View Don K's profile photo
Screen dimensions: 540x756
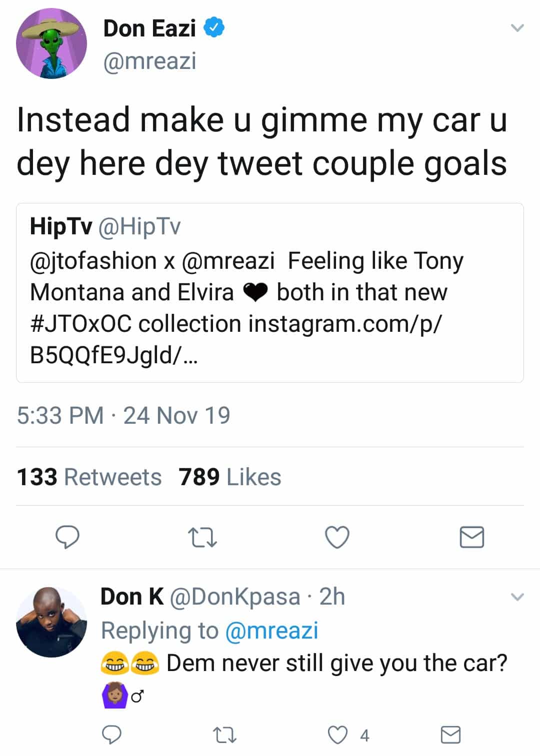pos(51,622)
